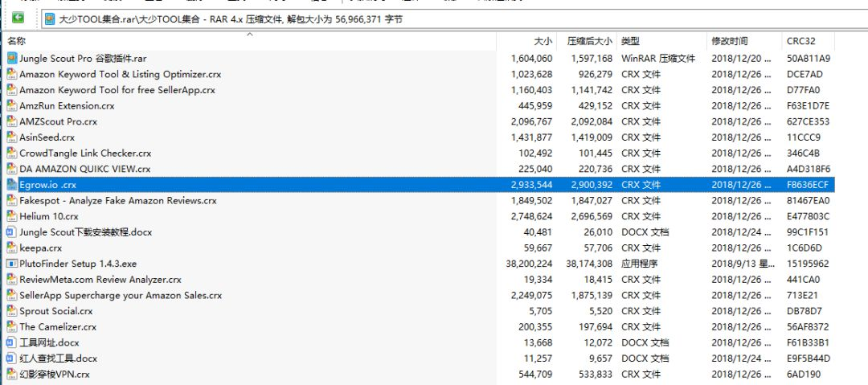Select Amazon Keyword Tool for free SellerApp.crx

coord(117,90)
